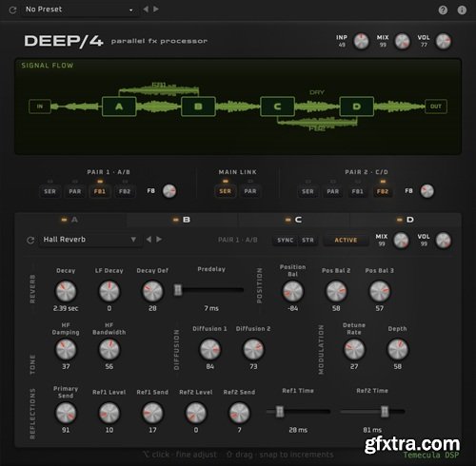Click the LF Decay knob
The width and height of the screenshot is (476, 466).
pos(109,291)
